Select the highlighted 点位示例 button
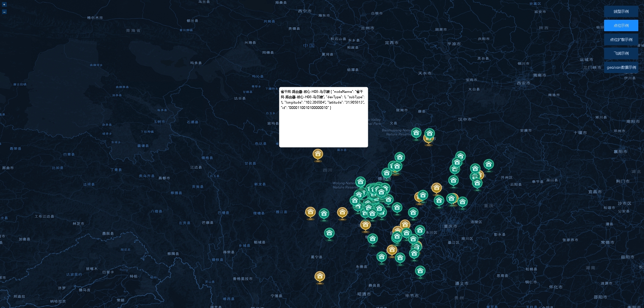The height and width of the screenshot is (308, 644). click(x=621, y=25)
